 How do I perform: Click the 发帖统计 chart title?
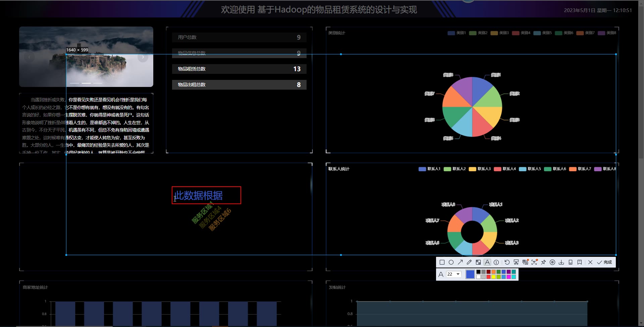tap(337, 287)
